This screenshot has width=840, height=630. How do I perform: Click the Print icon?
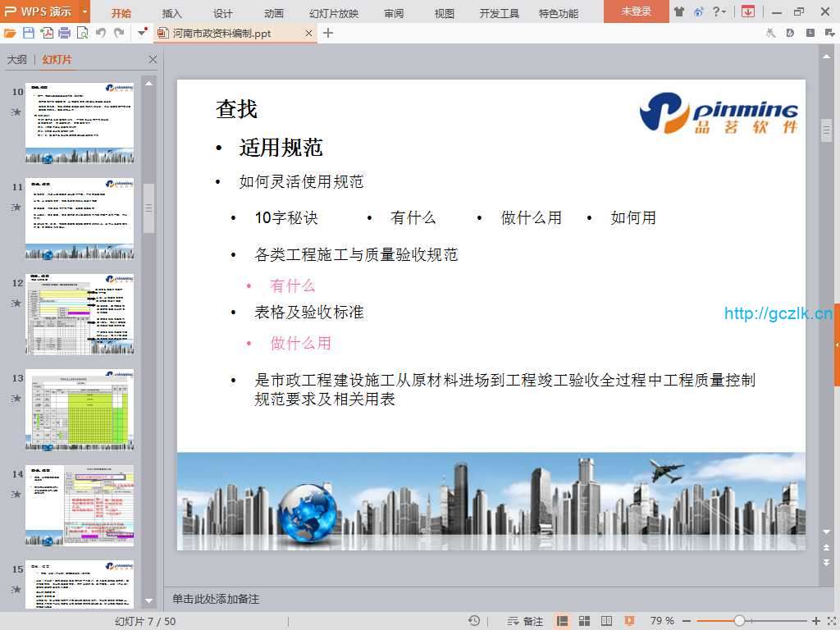point(64,33)
